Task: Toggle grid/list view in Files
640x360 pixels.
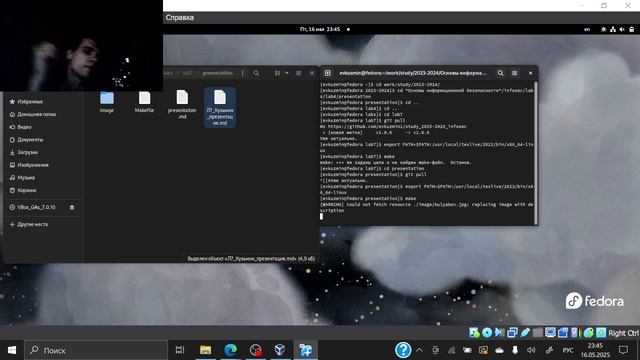Action: [x=278, y=73]
